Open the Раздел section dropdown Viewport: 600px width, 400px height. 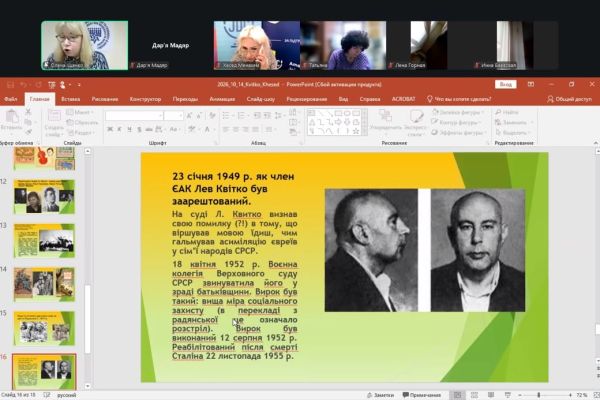81,132
